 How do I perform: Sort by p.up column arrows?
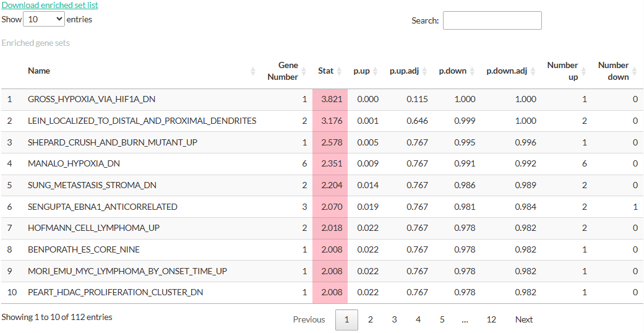375,71
